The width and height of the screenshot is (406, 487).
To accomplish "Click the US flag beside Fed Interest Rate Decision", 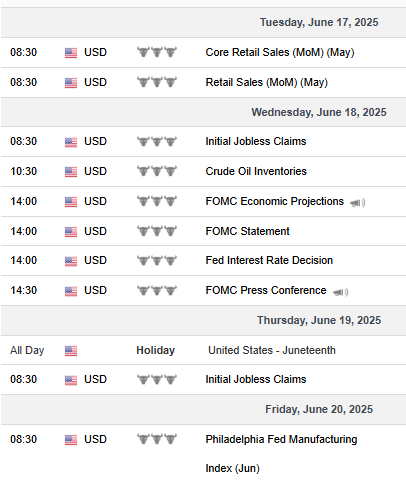I will click(x=71, y=261).
